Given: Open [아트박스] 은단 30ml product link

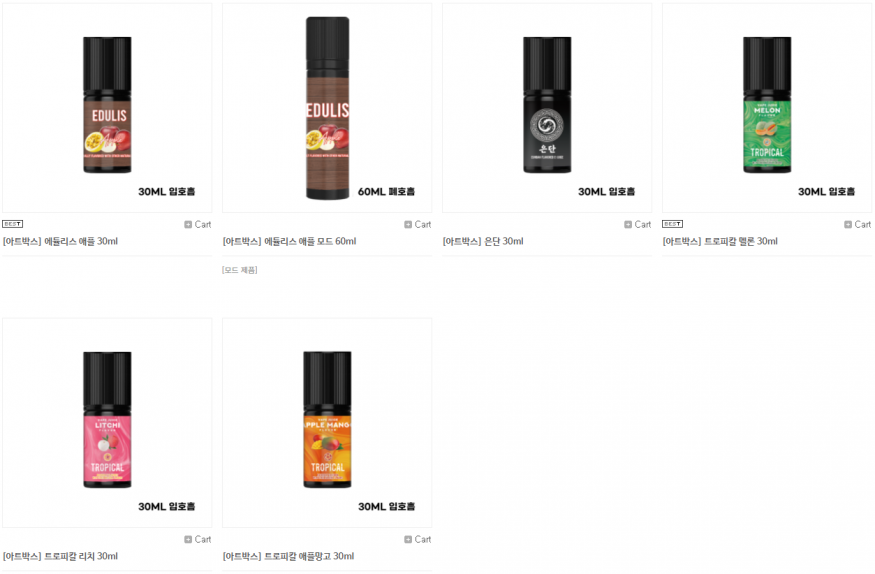Looking at the screenshot, I should 483,242.
